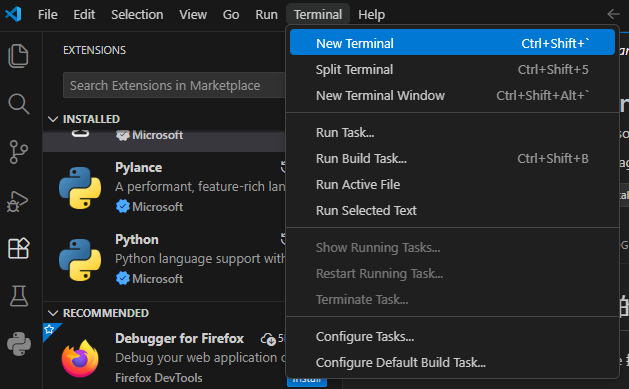Open the Source Control view icon

coord(18,152)
